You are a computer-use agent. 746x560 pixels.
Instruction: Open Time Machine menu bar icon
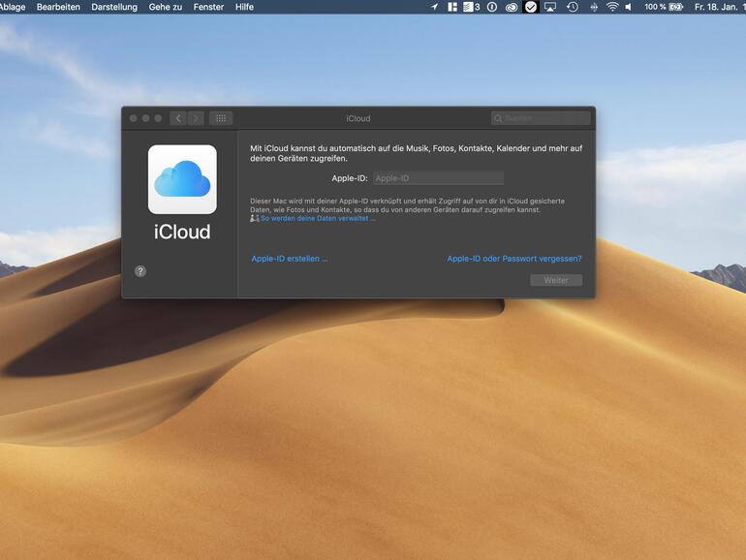point(573,7)
